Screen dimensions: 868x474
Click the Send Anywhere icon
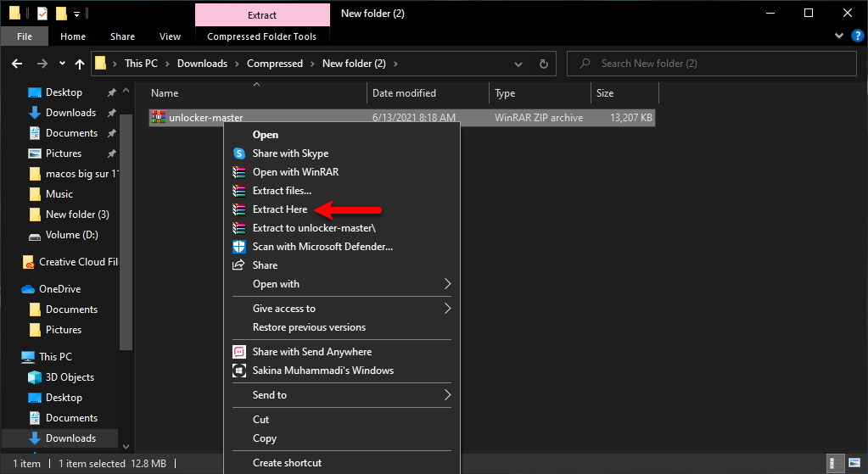239,352
